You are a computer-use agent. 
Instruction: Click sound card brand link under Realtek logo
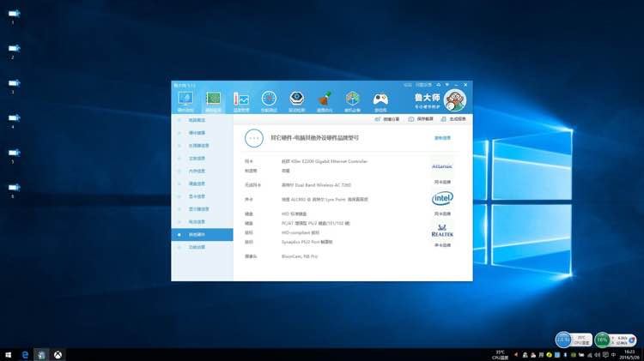[442, 245]
